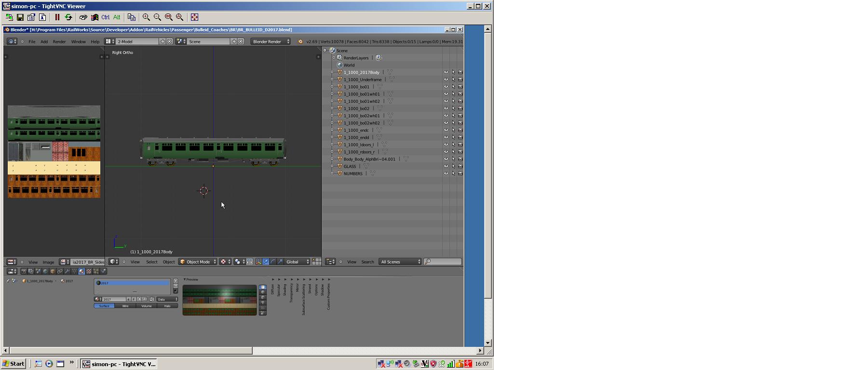Toggle selectability of Body_Body_AlphBri~04.001
This screenshot has width=868, height=370.
453,159
